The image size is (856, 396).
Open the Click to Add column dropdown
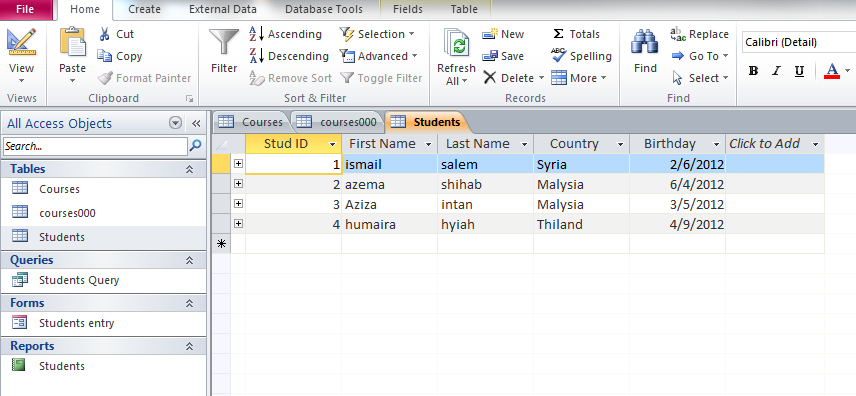(816, 144)
